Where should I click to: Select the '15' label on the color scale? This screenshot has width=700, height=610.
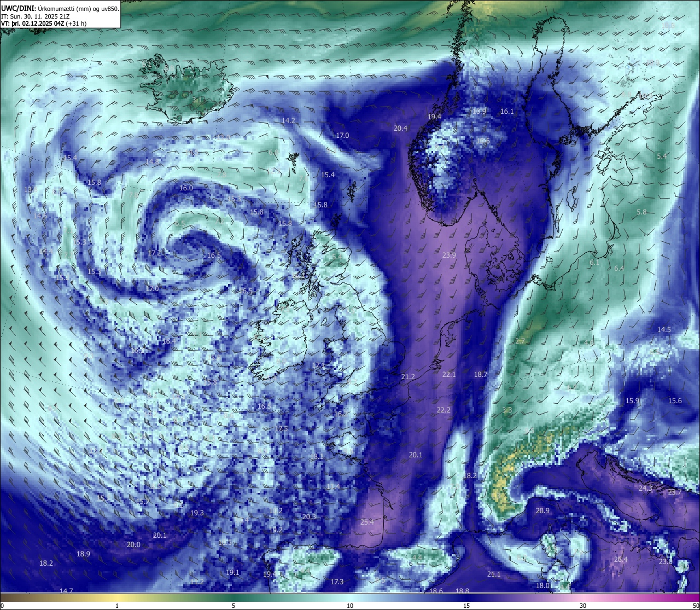point(466,605)
